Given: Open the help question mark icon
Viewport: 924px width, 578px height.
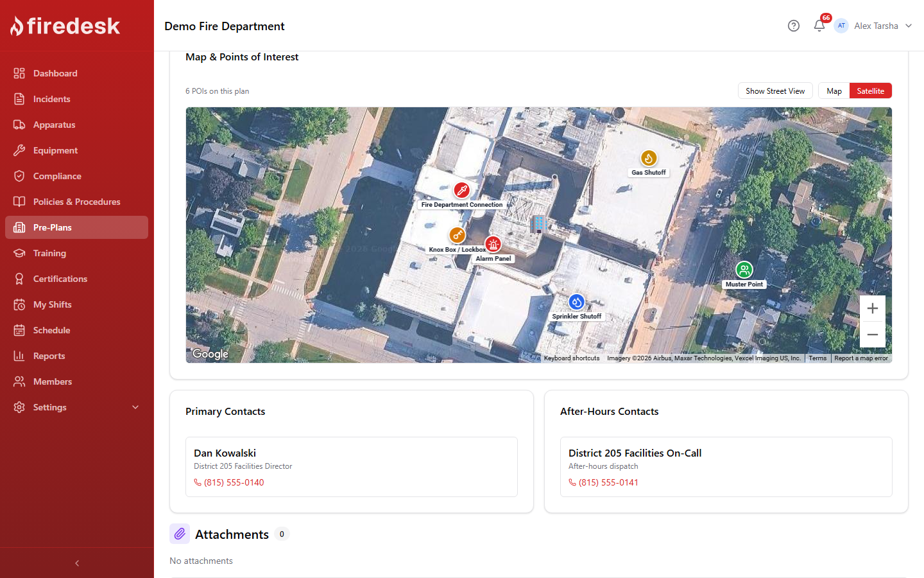Looking at the screenshot, I should coord(794,26).
